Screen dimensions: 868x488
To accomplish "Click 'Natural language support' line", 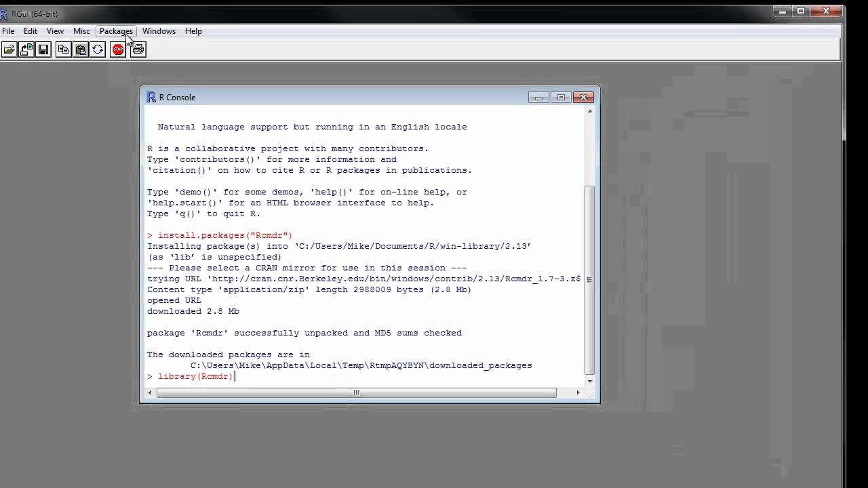I will coord(313,127).
